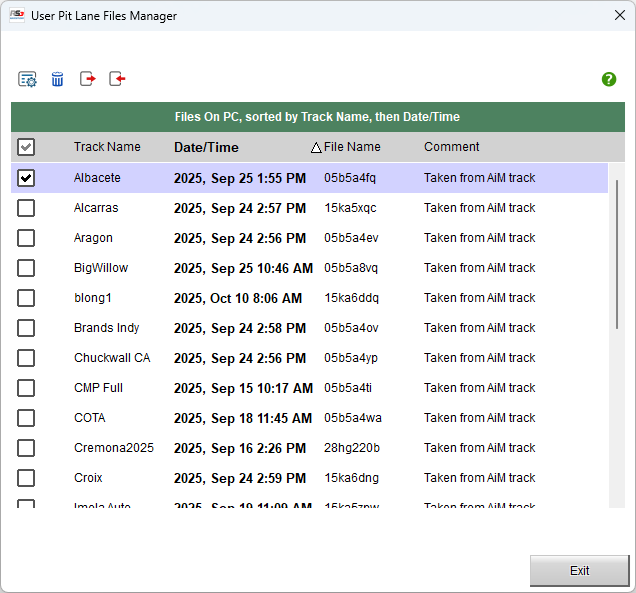Image resolution: width=636 pixels, height=593 pixels.
Task: Open the file list settings icon
Action: 27,79
